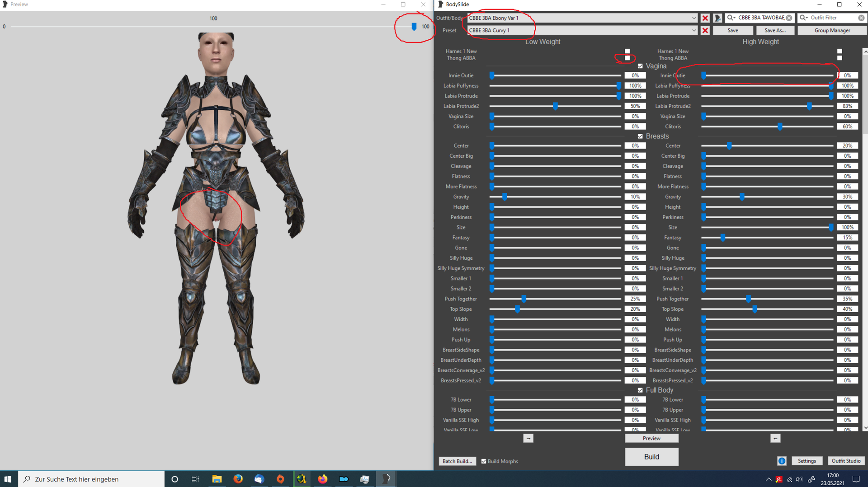Open Task View on the taskbar
Image resolution: width=868 pixels, height=487 pixels.
click(195, 479)
